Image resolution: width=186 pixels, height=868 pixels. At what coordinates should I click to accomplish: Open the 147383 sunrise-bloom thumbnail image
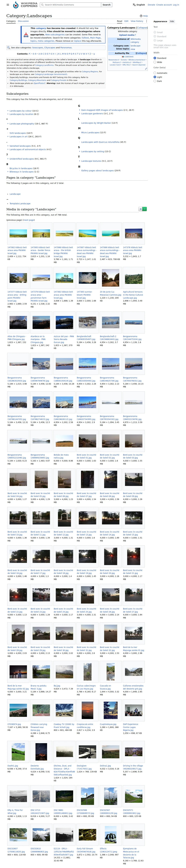[87, 278]
